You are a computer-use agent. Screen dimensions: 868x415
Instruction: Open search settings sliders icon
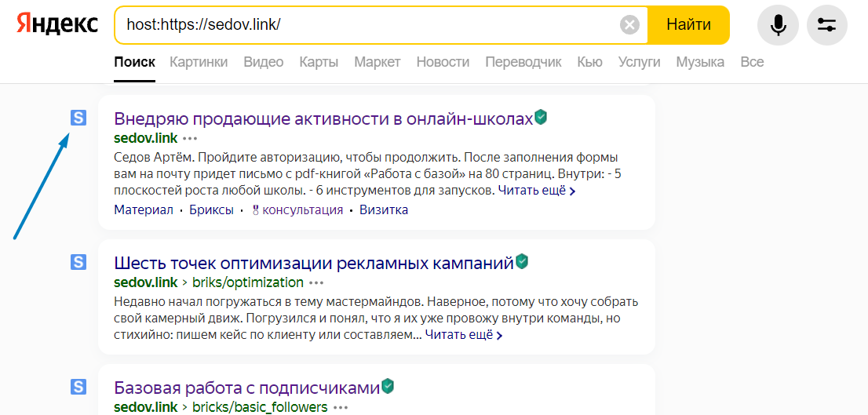[x=827, y=25]
